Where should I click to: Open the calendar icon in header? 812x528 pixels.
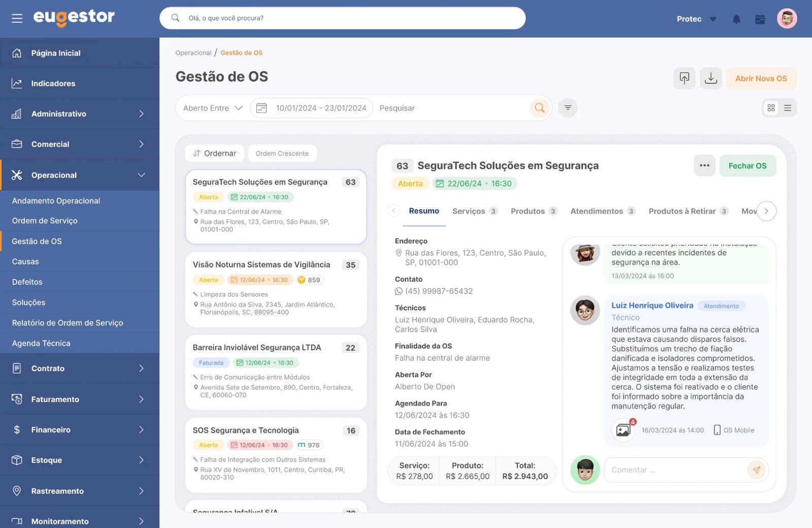point(760,19)
